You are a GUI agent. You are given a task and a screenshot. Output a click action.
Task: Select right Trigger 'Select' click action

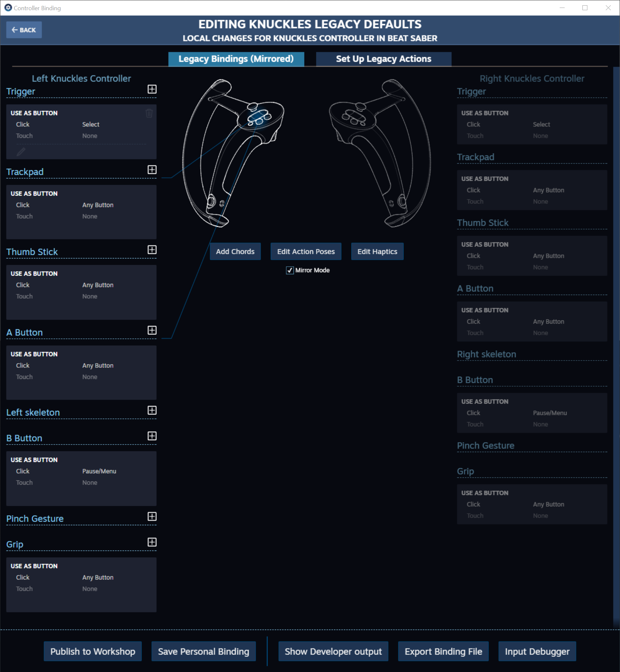pos(542,124)
